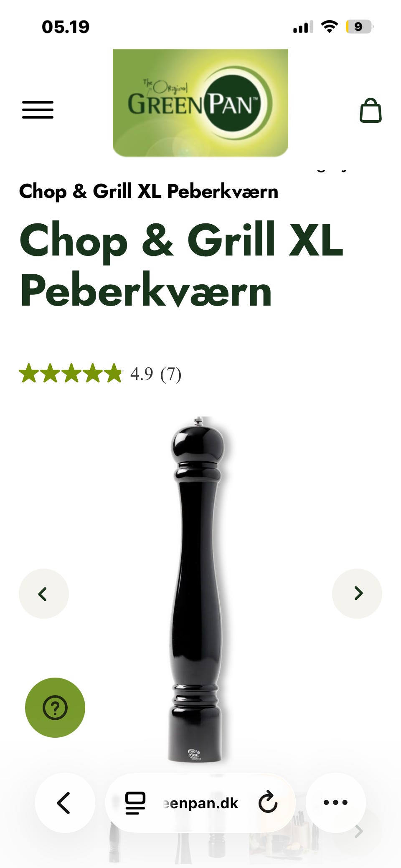Select the first thumbnail in bottom strip

pos(114,848)
